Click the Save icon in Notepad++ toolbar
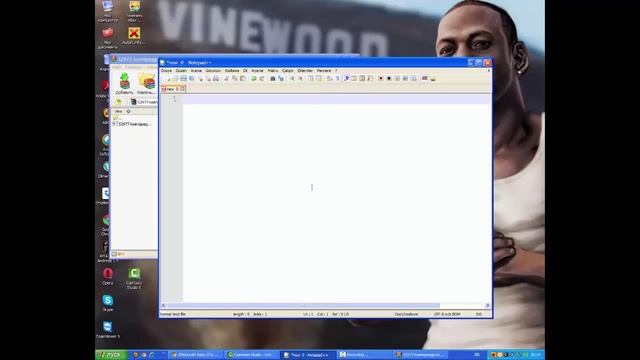 pos(183,78)
